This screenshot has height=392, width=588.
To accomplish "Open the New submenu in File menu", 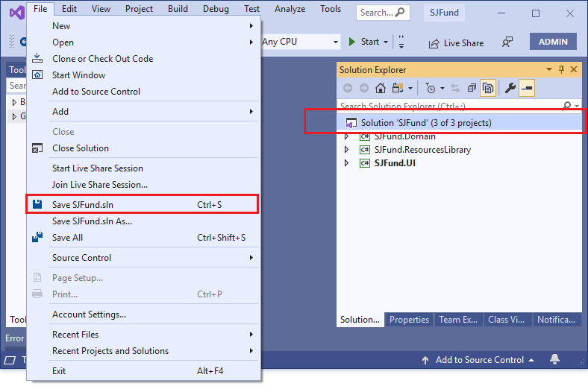I will pyautogui.click(x=143, y=26).
